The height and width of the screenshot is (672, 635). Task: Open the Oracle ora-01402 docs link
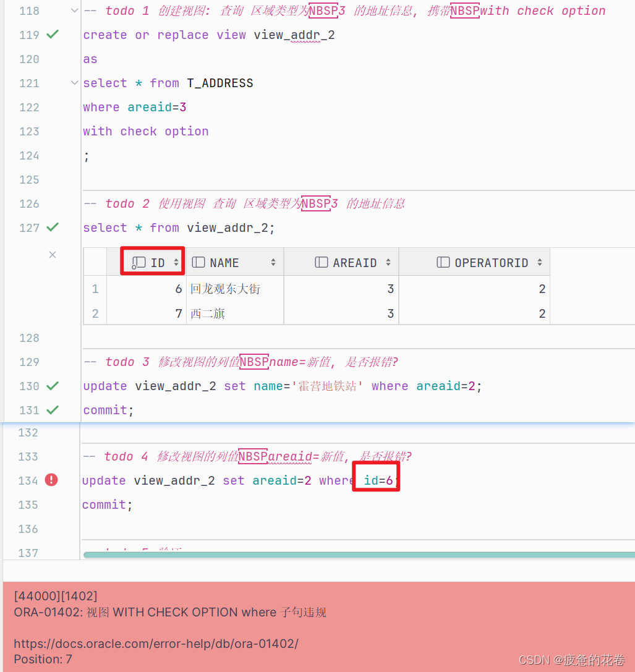pos(156,644)
